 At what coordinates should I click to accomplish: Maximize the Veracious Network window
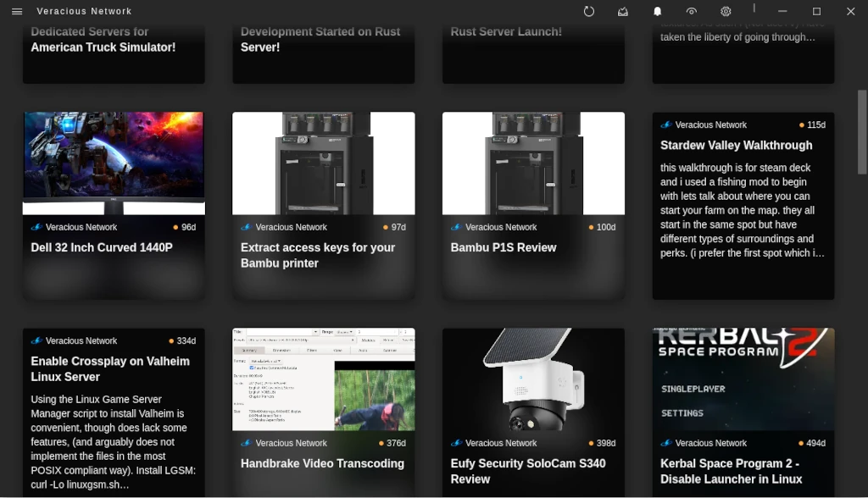(816, 11)
